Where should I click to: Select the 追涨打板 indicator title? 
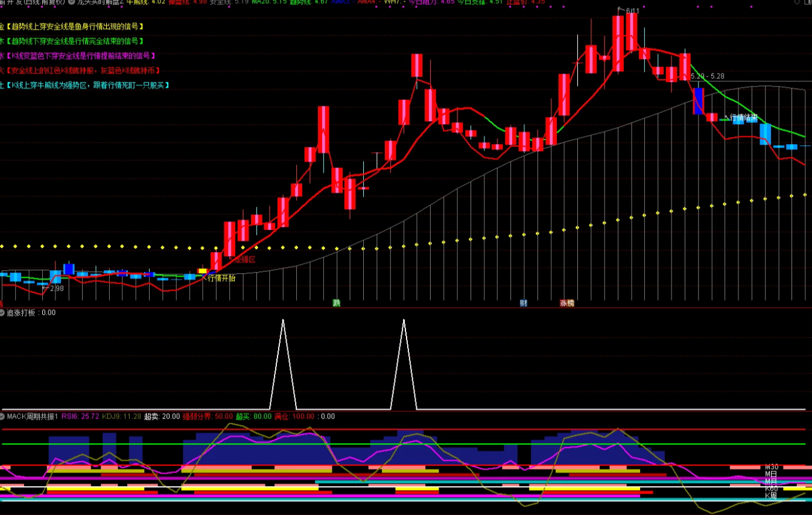(x=21, y=313)
